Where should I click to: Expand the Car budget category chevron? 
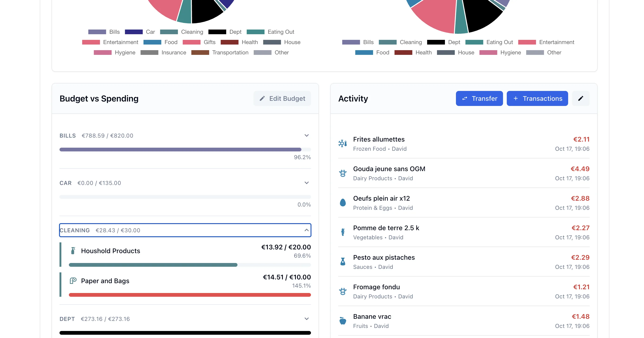point(307,183)
